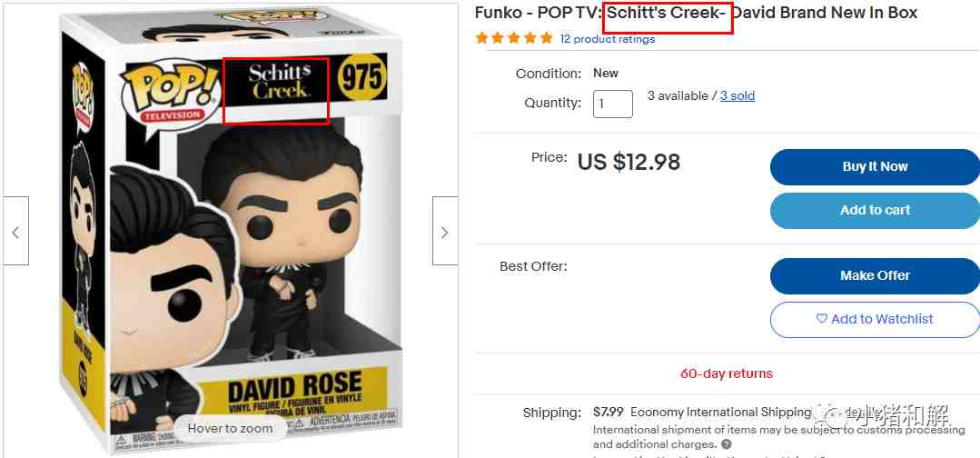Add the item to cart
Viewport: 980px width, 458px height.
click(x=874, y=210)
